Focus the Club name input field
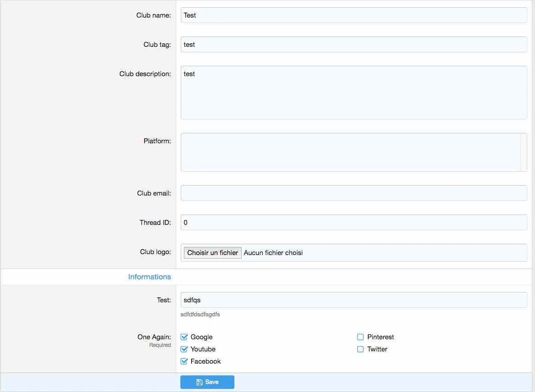Image resolution: width=535 pixels, height=392 pixels. click(353, 15)
